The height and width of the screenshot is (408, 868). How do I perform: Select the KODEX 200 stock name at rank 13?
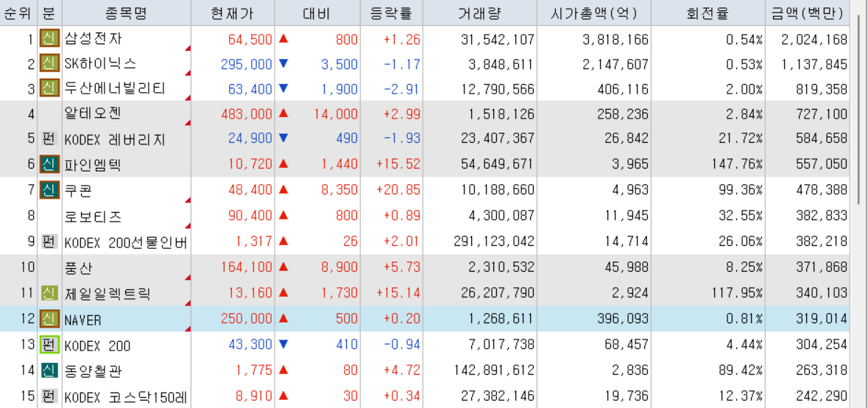click(97, 346)
